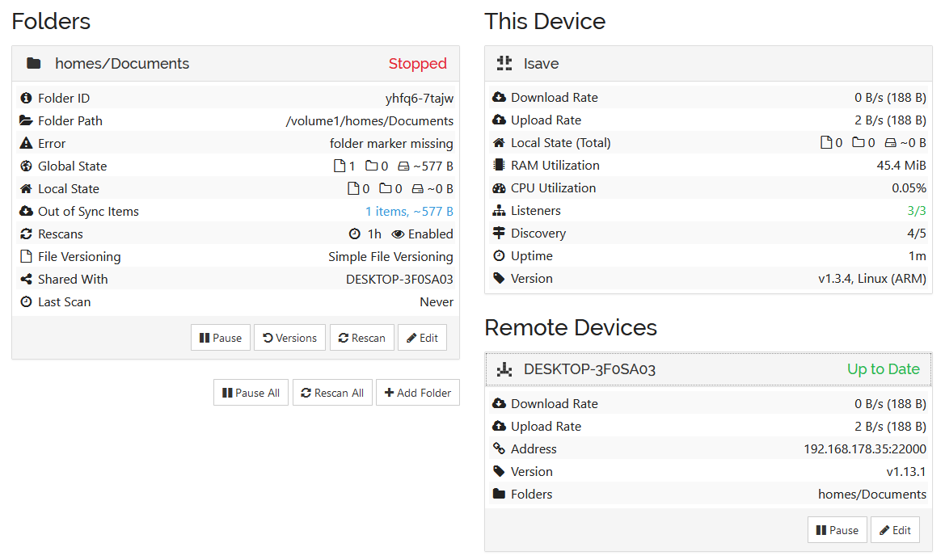945x560 pixels.
Task: Open the out of sync items link
Action: 409,212
